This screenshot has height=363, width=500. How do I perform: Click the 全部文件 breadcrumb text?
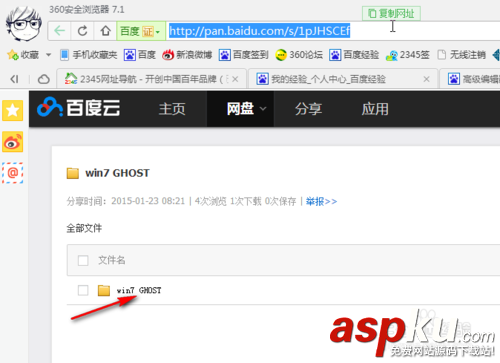click(84, 228)
